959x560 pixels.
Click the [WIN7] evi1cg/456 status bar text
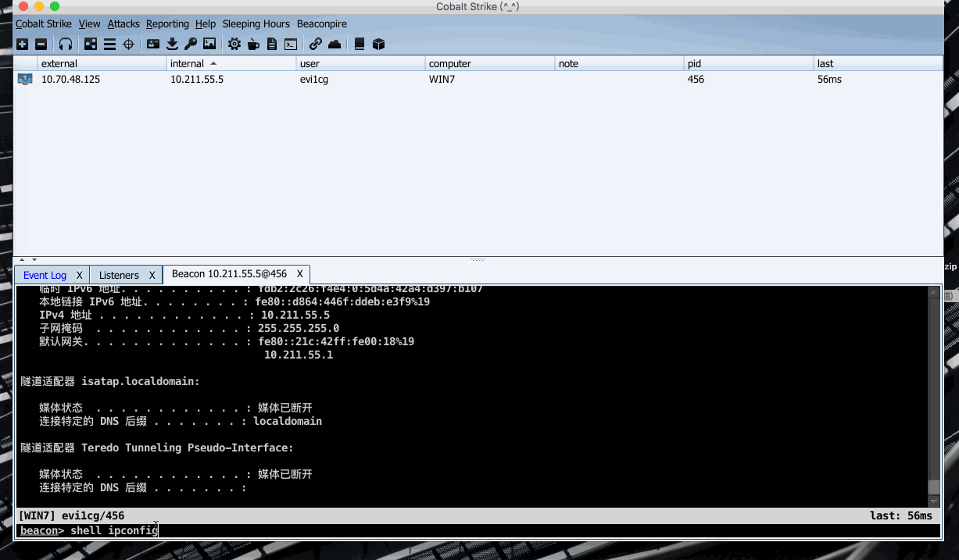click(x=72, y=515)
